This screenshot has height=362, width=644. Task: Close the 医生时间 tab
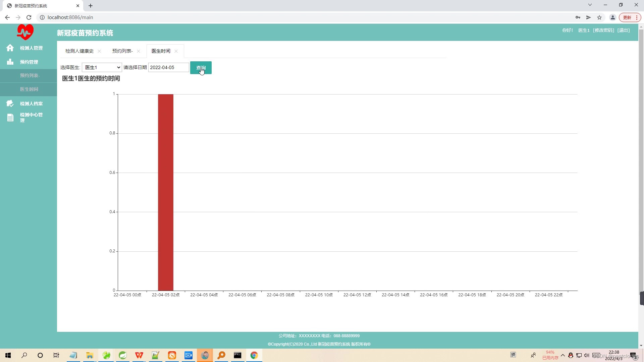point(176,51)
